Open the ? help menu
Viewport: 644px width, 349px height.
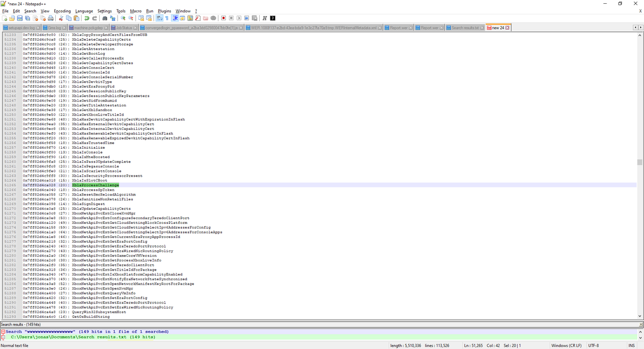tap(196, 11)
